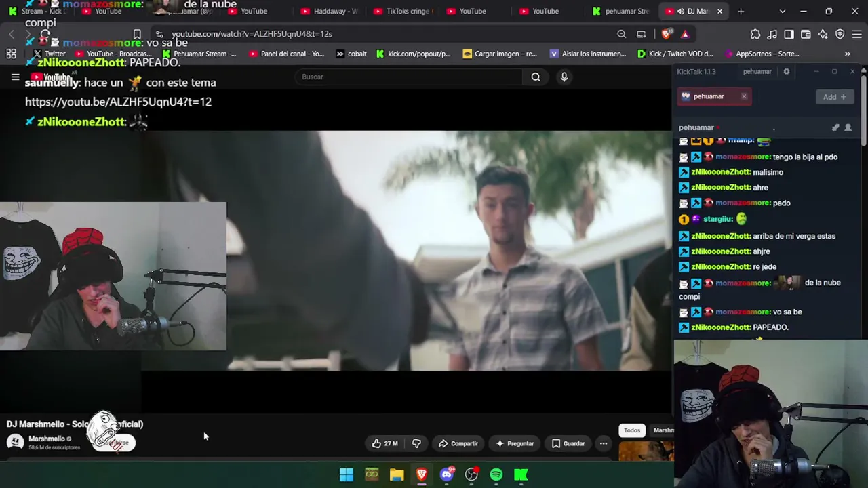
Task: Open the YouTube guide hamburger menu
Action: coord(15,77)
